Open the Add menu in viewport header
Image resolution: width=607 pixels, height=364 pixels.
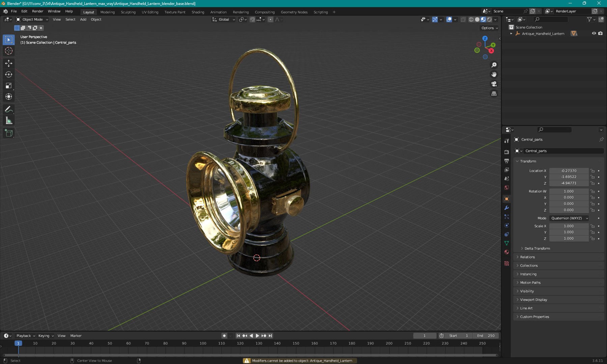point(83,20)
